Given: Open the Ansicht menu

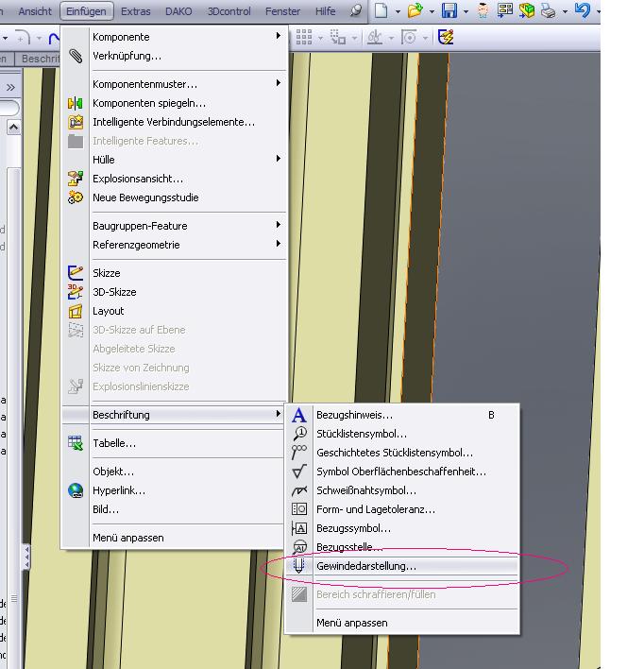Looking at the screenshot, I should pos(35,11).
